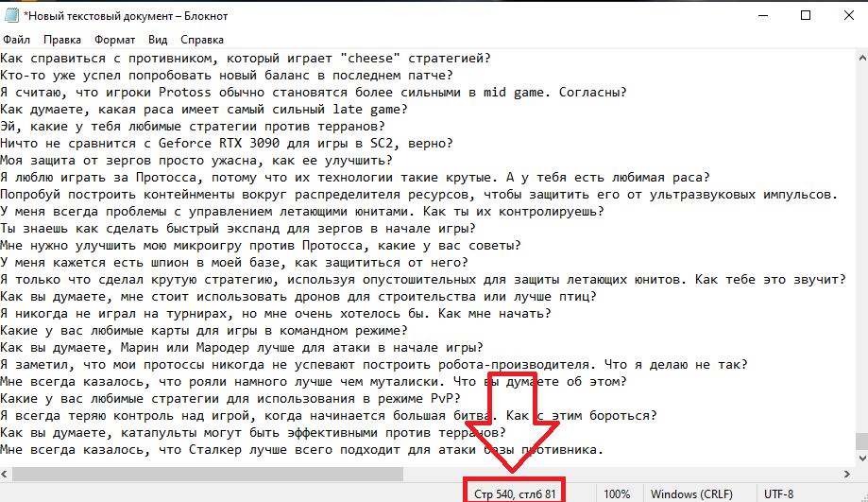Click the Стр 540, стлб 81 status indicator
The width and height of the screenshot is (868, 502).
(x=515, y=494)
